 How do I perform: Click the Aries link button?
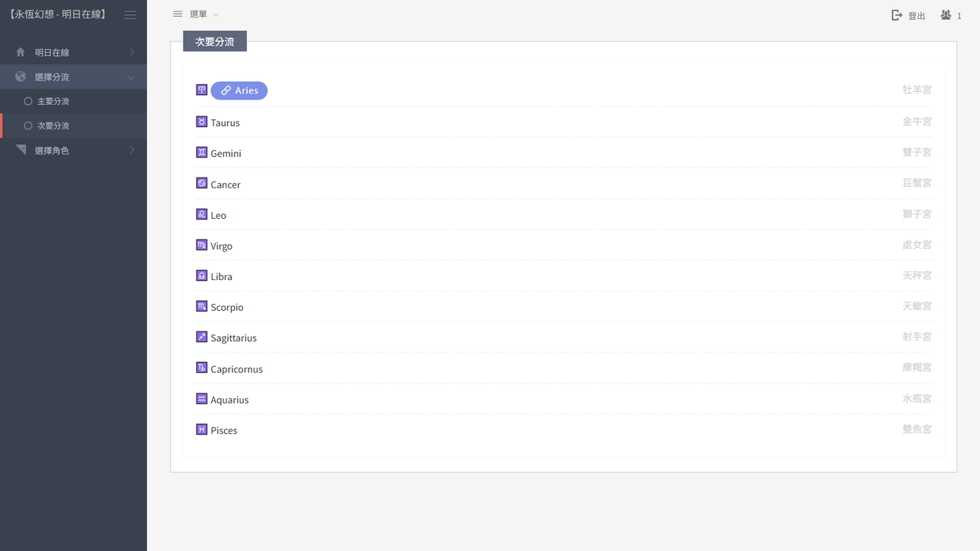pos(239,90)
